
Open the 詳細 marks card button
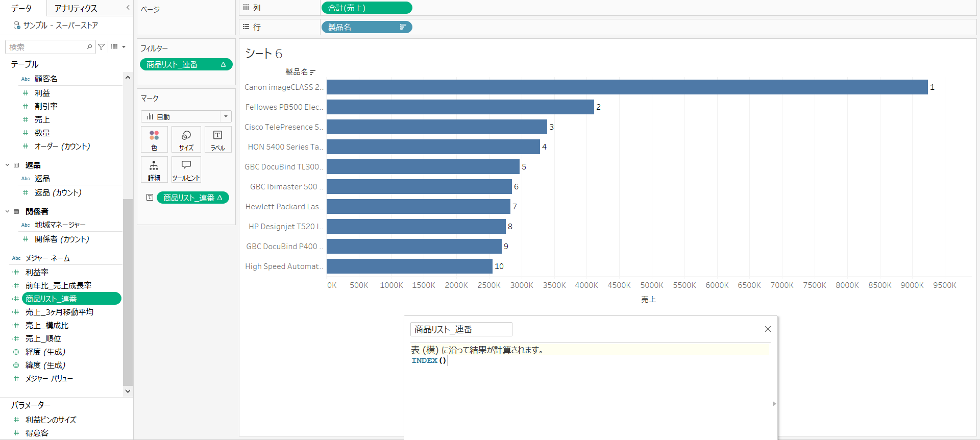pos(154,170)
